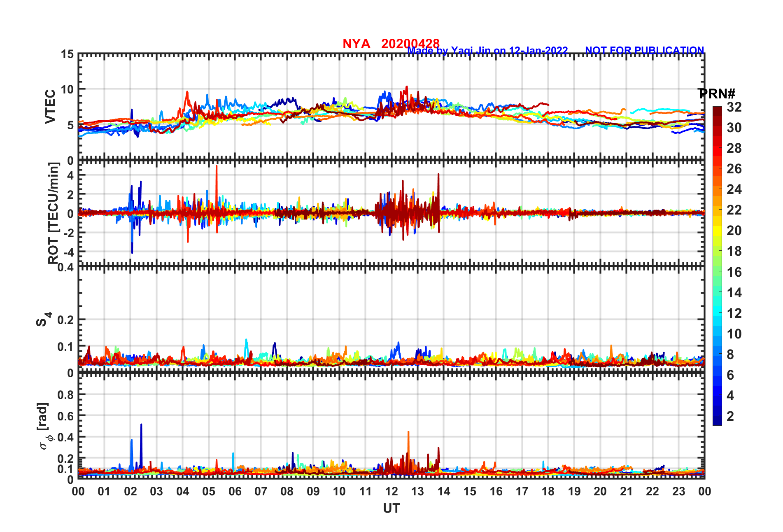The width and height of the screenshot is (783, 532).
Task: Click the 'ROT [TECU/min]' y-axis label
Action: [54, 213]
